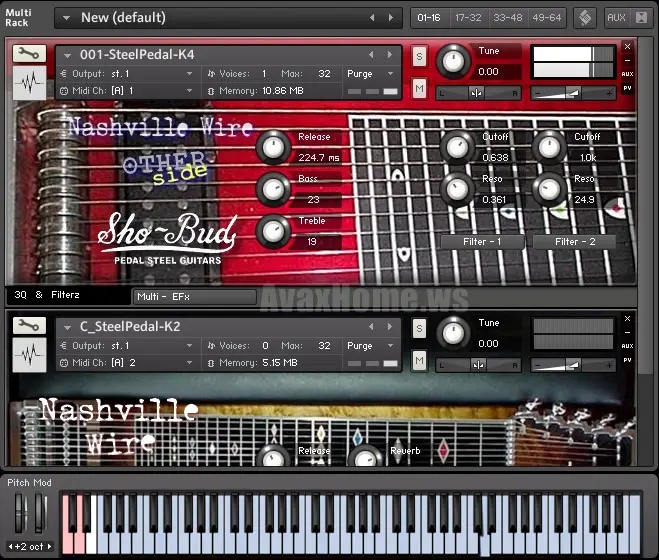
Task: Solo the C_SteelPedal-K2 instrument
Action: [419, 328]
